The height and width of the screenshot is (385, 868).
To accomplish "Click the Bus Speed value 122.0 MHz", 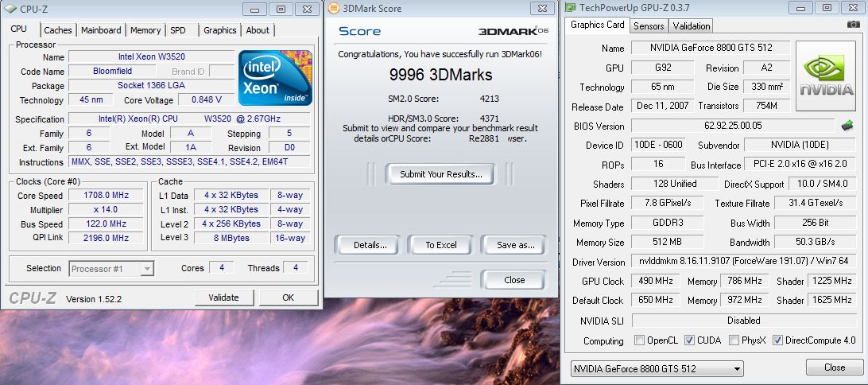I will coord(106,224).
